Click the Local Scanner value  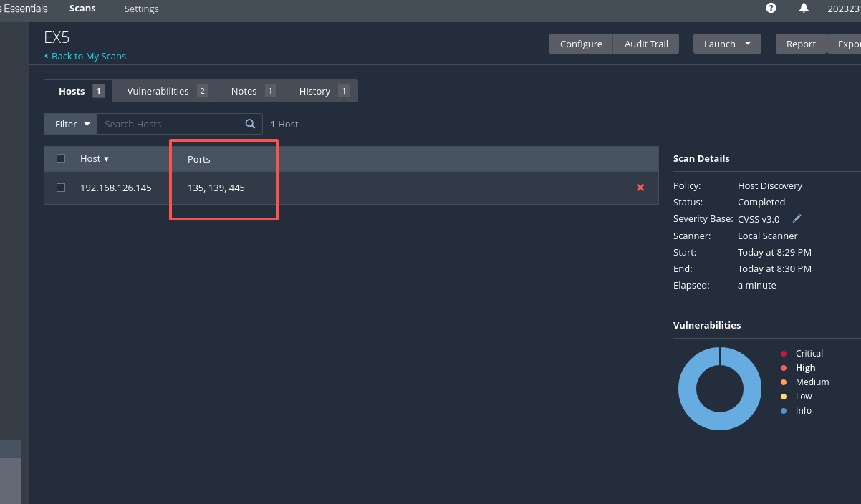(768, 236)
